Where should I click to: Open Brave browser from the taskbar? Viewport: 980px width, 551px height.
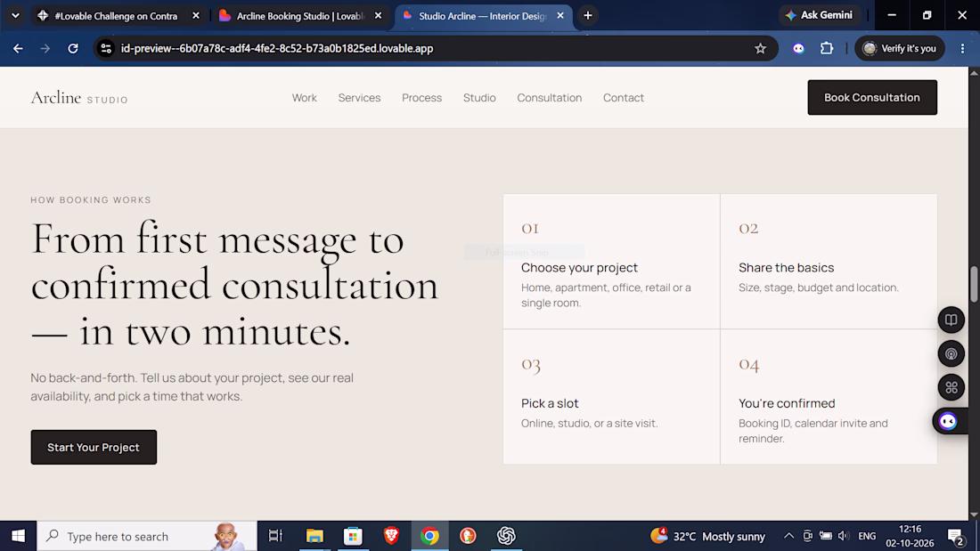coord(391,536)
